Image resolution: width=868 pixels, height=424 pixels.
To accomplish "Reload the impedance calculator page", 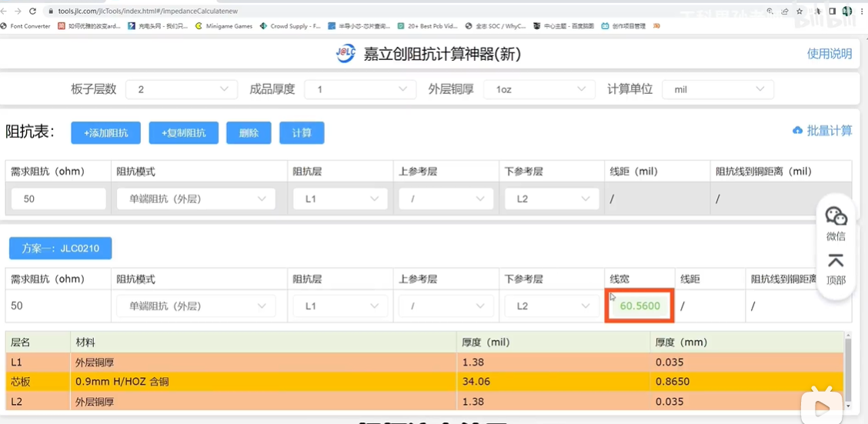I will point(32,11).
